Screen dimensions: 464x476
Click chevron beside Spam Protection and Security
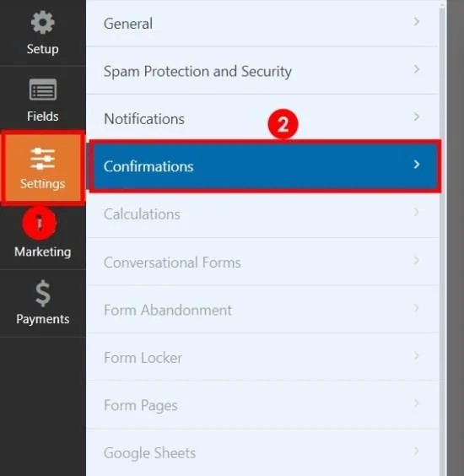(417, 69)
